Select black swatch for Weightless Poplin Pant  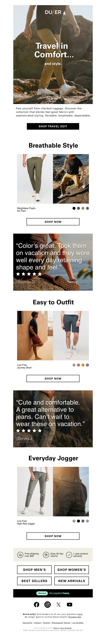coord(74,208)
